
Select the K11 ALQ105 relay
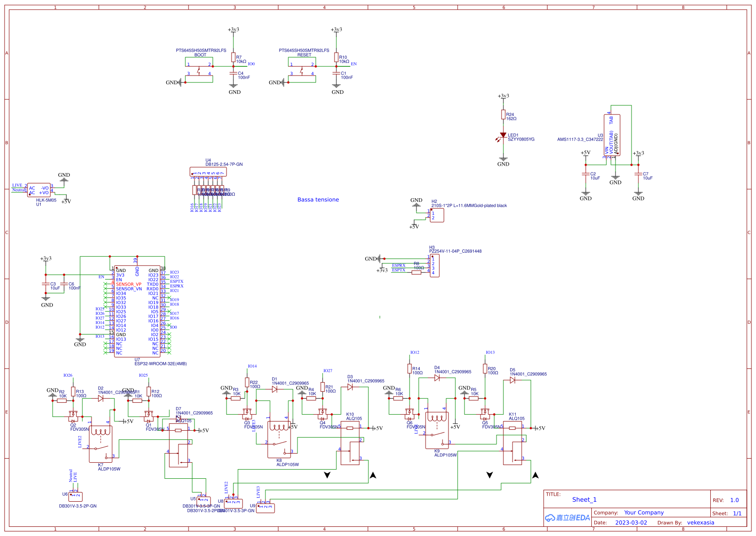pyautogui.click(x=513, y=443)
